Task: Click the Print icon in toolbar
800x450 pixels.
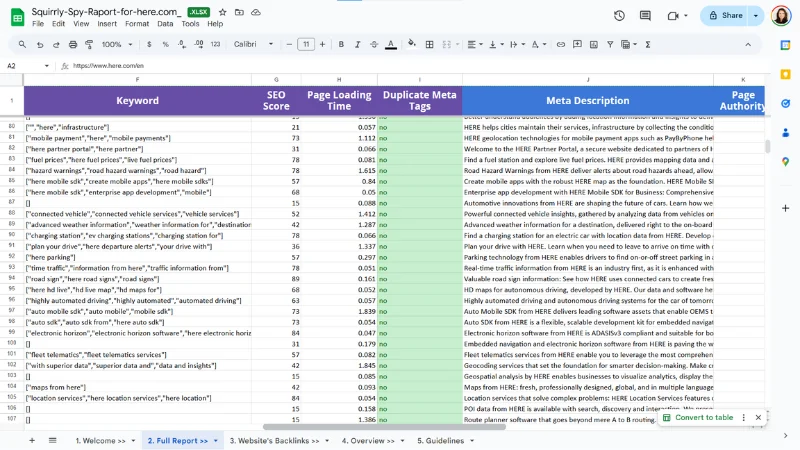Action: (x=75, y=44)
